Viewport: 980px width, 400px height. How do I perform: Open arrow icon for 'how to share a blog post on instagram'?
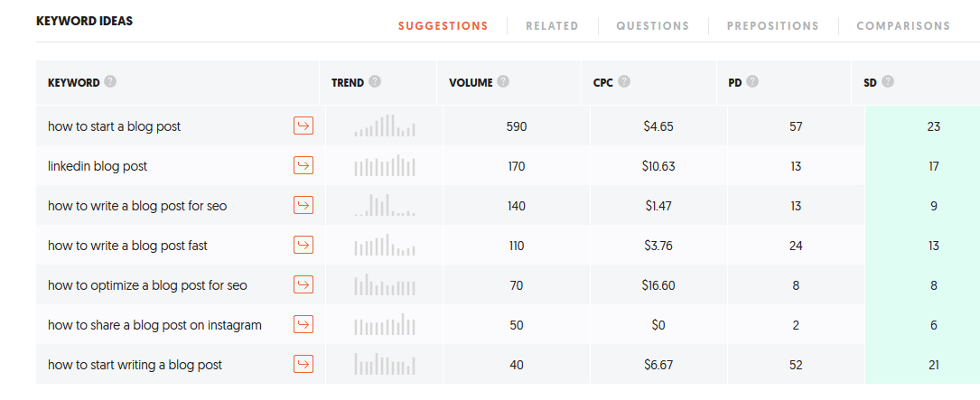point(303,325)
